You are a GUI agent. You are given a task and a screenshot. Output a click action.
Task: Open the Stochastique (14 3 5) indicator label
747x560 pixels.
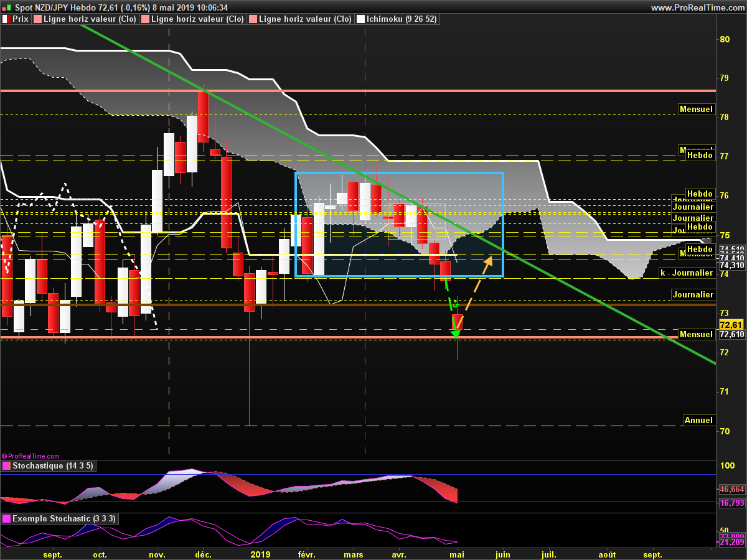[52, 465]
